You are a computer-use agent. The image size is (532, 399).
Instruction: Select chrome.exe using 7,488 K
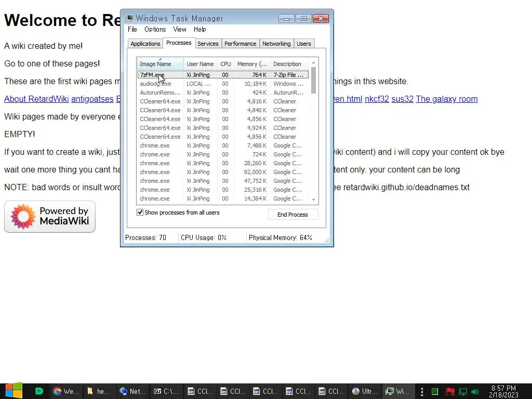[x=223, y=145]
